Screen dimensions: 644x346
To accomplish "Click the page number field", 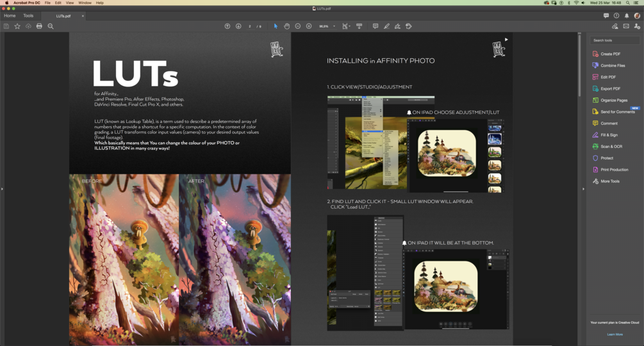I will [250, 26].
